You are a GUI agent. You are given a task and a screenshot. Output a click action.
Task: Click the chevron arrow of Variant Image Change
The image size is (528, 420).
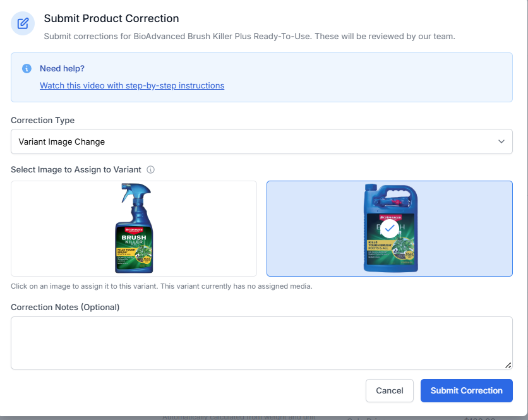tap(501, 141)
